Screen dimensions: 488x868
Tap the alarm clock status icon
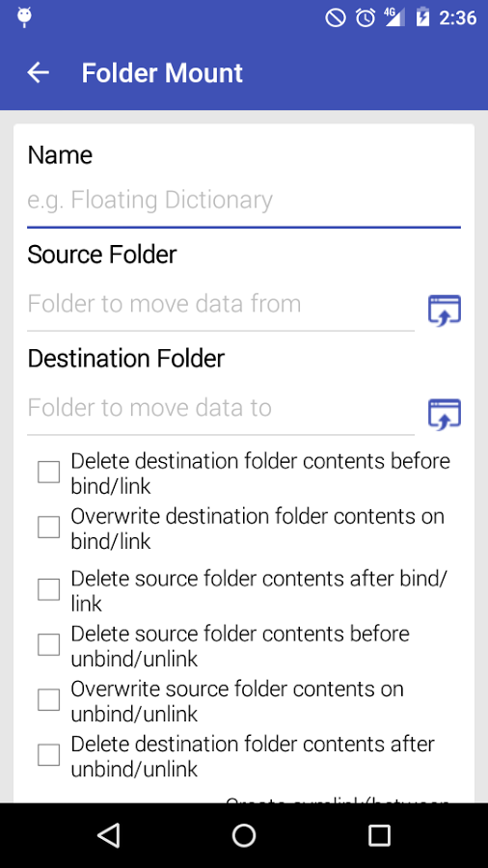point(366,17)
